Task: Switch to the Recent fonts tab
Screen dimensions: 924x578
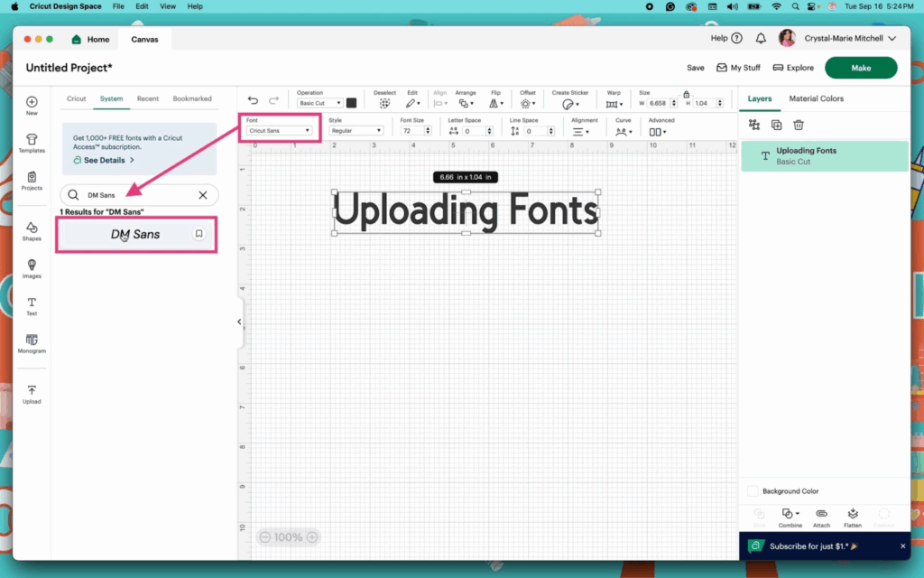Action: [x=148, y=98]
